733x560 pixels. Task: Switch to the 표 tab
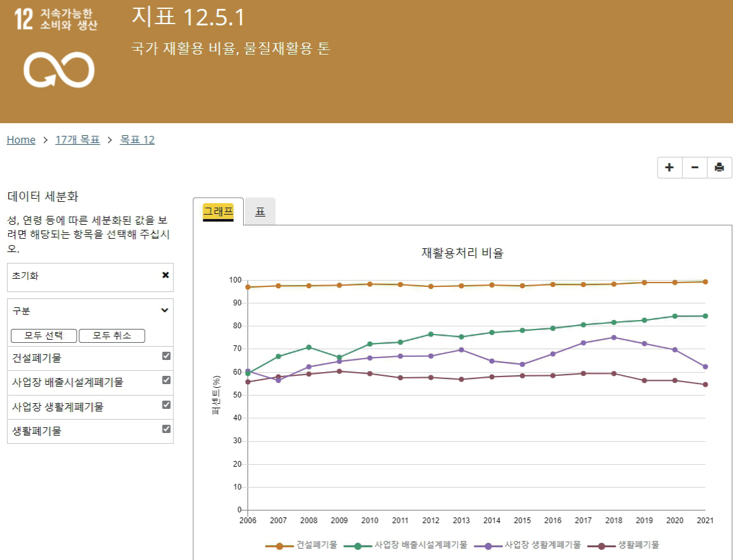260,211
